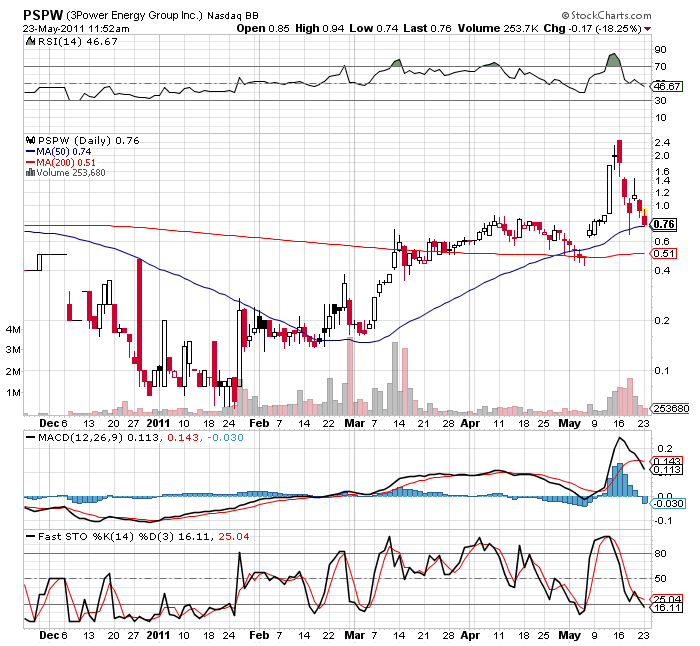Click the 0.113 MACD axis tag
This screenshot has width=700, height=646.
[x=667, y=470]
